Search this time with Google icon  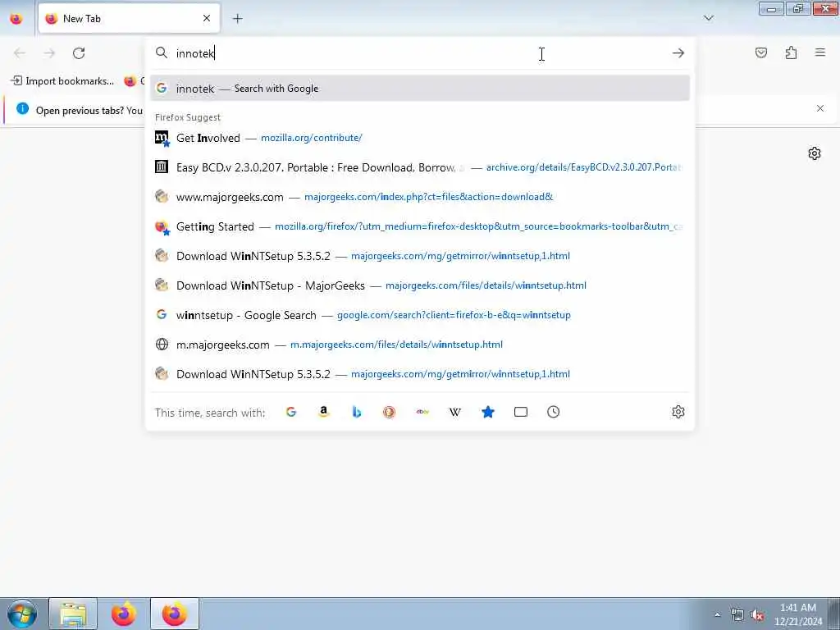tap(291, 412)
